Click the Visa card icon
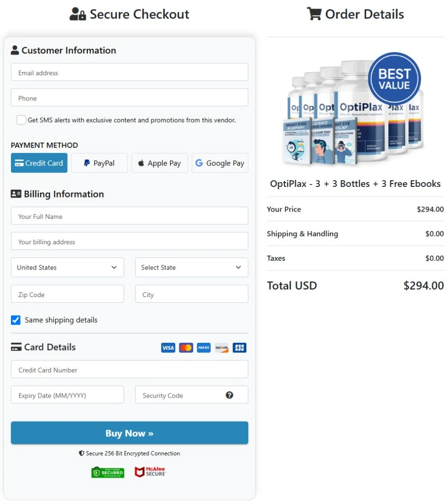448x504 pixels. (x=168, y=348)
